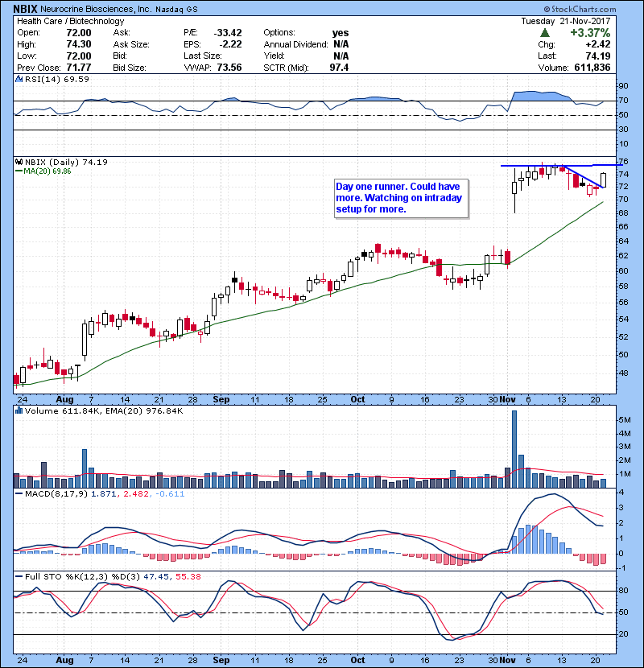Click the Open: label in the quote table
This screenshot has height=668, width=644.
coord(27,33)
